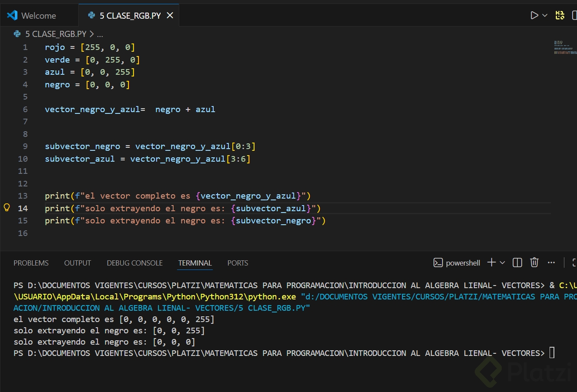Create a new terminal with plus icon
Screen dimensions: 577x392
(492, 262)
